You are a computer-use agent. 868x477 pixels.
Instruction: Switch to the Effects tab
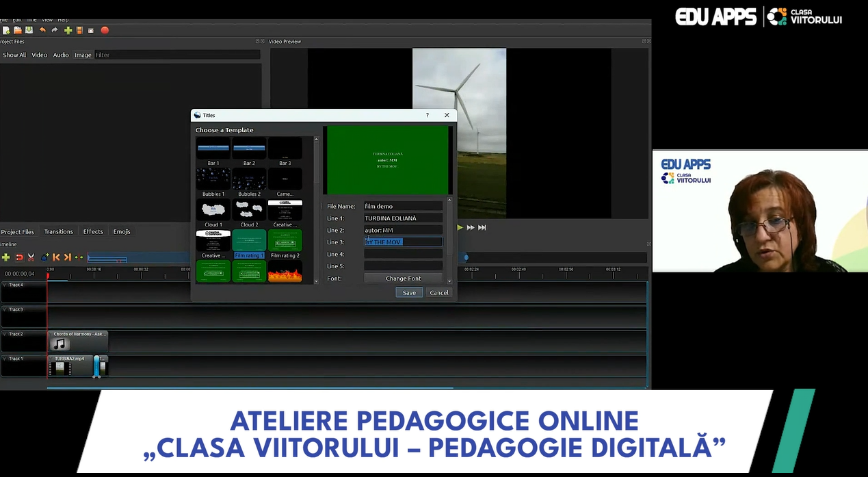point(93,232)
